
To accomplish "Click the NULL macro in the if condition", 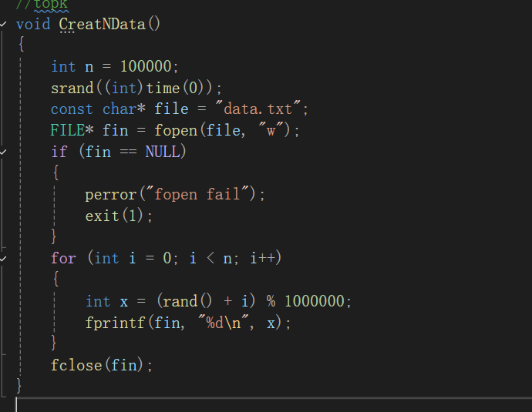I will pos(162,152).
